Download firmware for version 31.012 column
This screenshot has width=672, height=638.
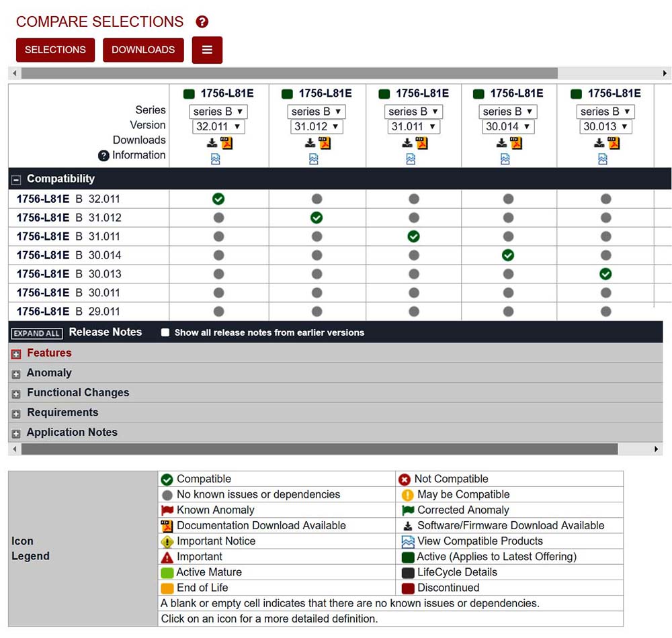(310, 142)
